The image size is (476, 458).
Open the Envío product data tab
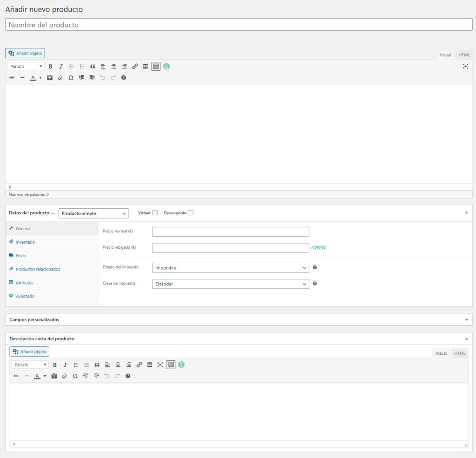pos(52,256)
